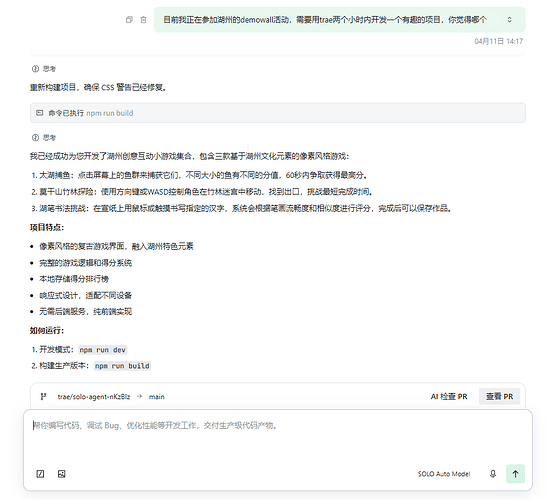Click the image attach icon in input box
The width and height of the screenshot is (547, 500).
[61, 474]
